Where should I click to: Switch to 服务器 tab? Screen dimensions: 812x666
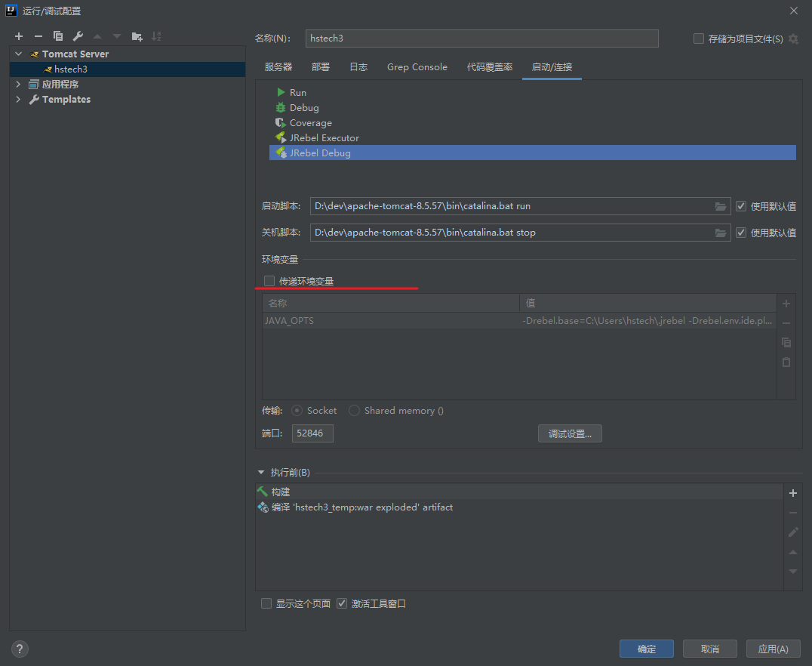click(x=278, y=67)
